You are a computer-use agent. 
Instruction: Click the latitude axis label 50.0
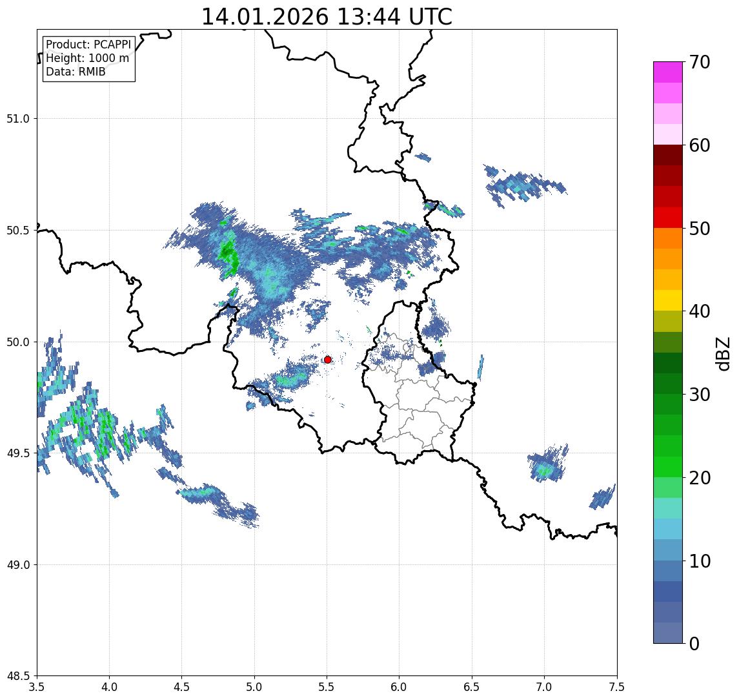(x=18, y=342)
